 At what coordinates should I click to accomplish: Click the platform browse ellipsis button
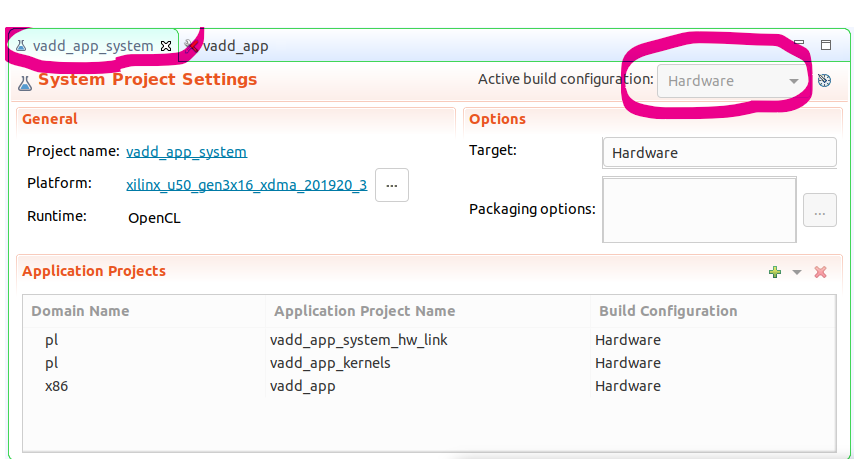pyautogui.click(x=392, y=185)
